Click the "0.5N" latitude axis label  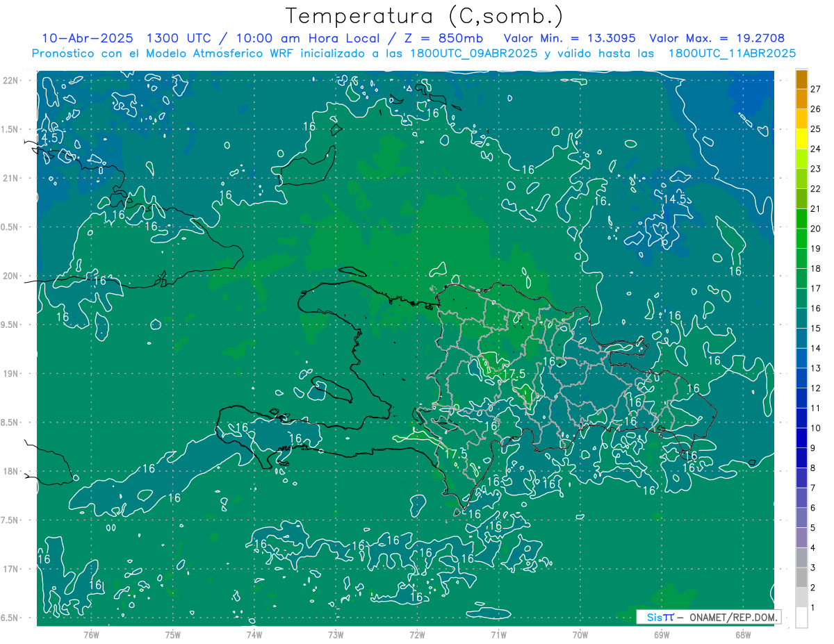click(10, 227)
